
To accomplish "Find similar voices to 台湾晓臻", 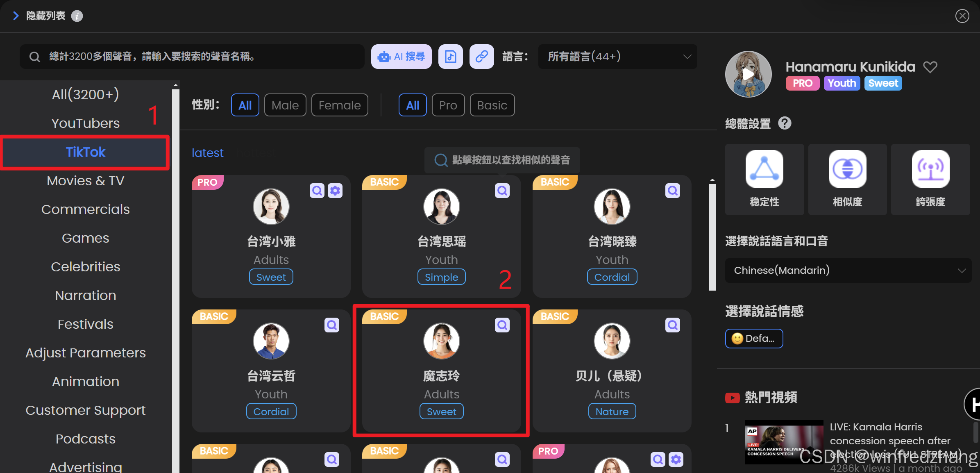I will [673, 191].
